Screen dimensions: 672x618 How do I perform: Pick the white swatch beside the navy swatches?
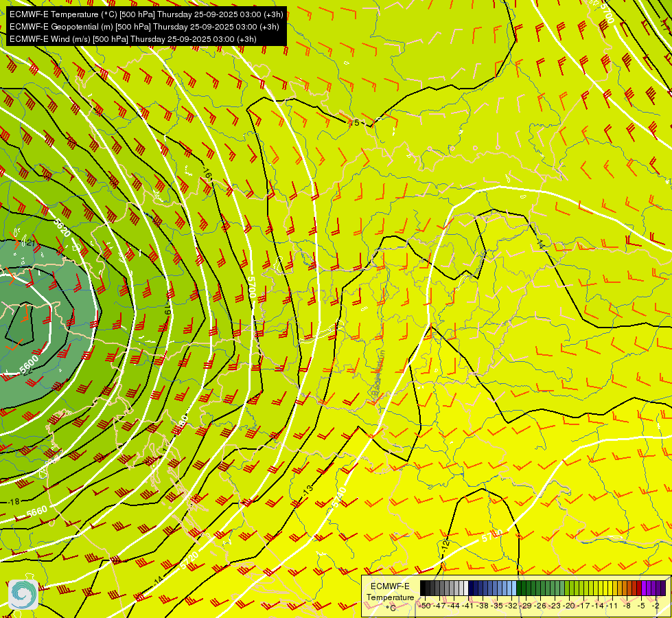pyautogui.click(x=466, y=588)
